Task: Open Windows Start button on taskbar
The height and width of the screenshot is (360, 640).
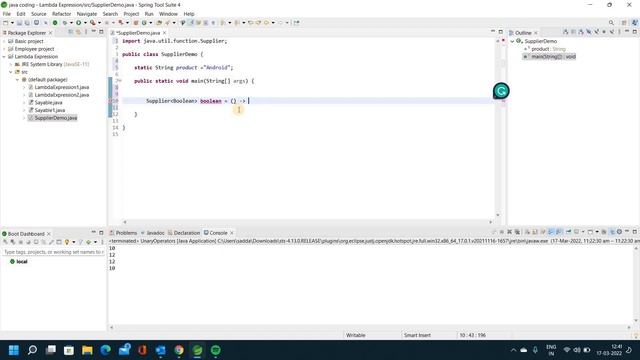Action: (14, 350)
